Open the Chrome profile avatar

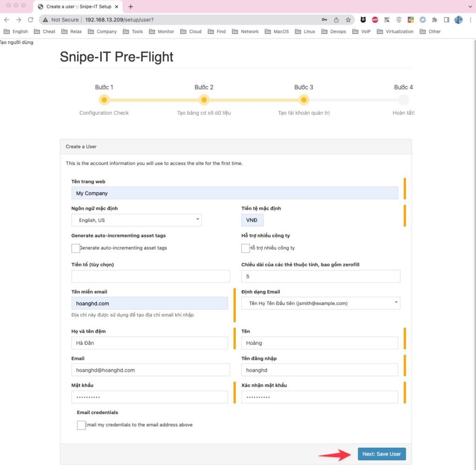(x=458, y=20)
